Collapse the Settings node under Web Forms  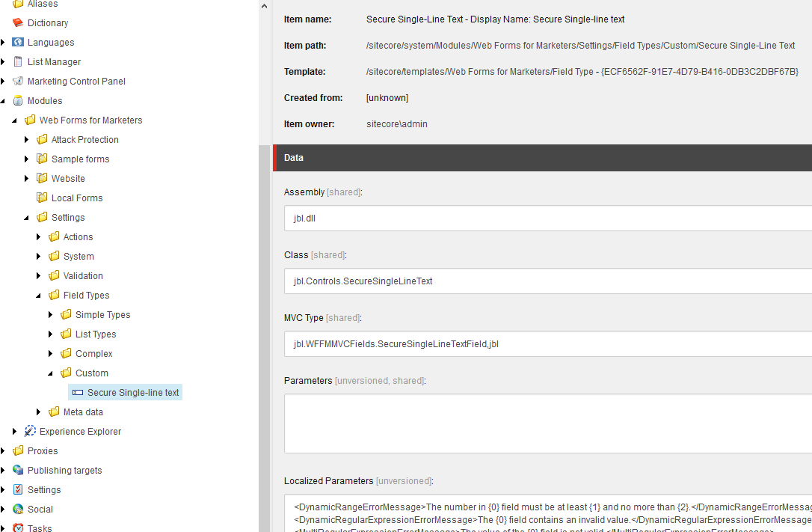26,218
